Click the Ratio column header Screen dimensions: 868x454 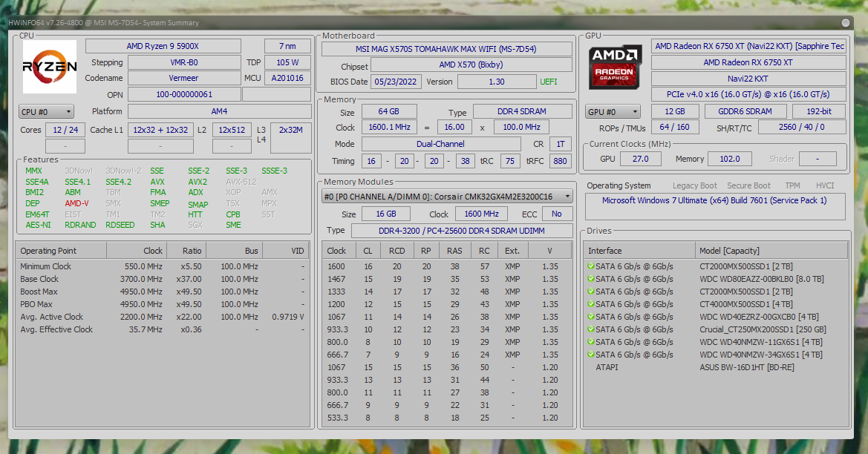(186, 251)
